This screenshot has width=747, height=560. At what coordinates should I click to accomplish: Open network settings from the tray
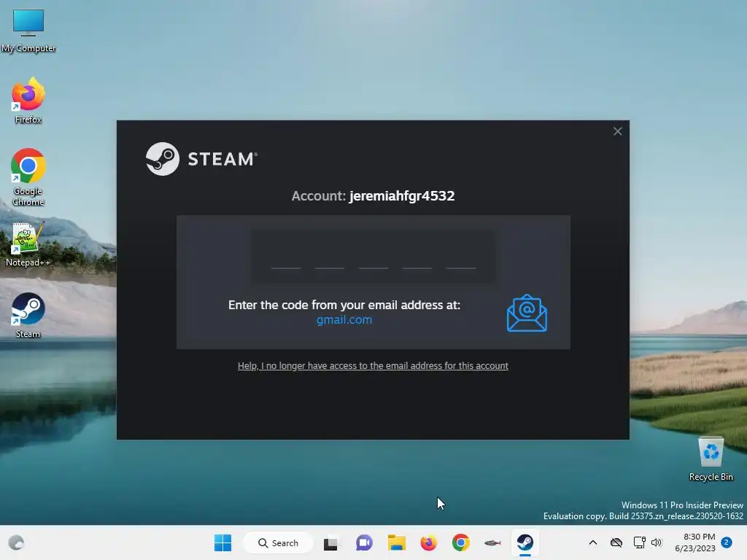coord(639,542)
